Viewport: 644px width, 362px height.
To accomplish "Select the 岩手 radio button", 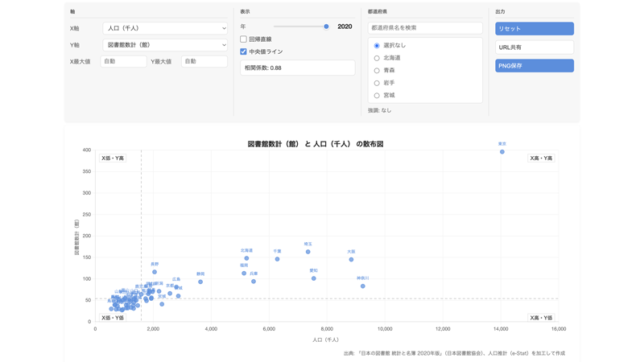I will point(377,83).
